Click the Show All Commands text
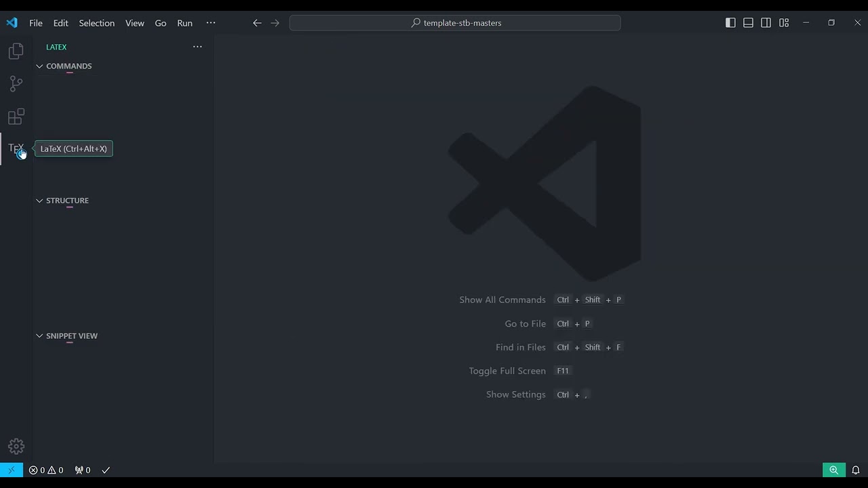This screenshot has width=868, height=488. tap(502, 300)
